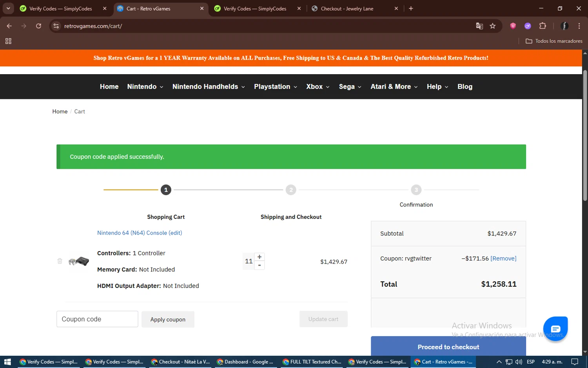Open FULL TILT Textured Ch... taskbar window

(312, 362)
